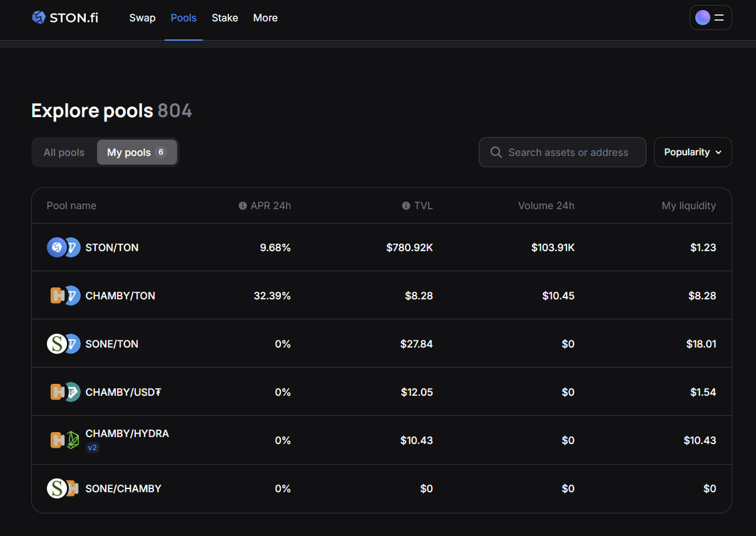Image resolution: width=756 pixels, height=536 pixels.
Task: Click the Explore pools heading
Action: click(92, 111)
